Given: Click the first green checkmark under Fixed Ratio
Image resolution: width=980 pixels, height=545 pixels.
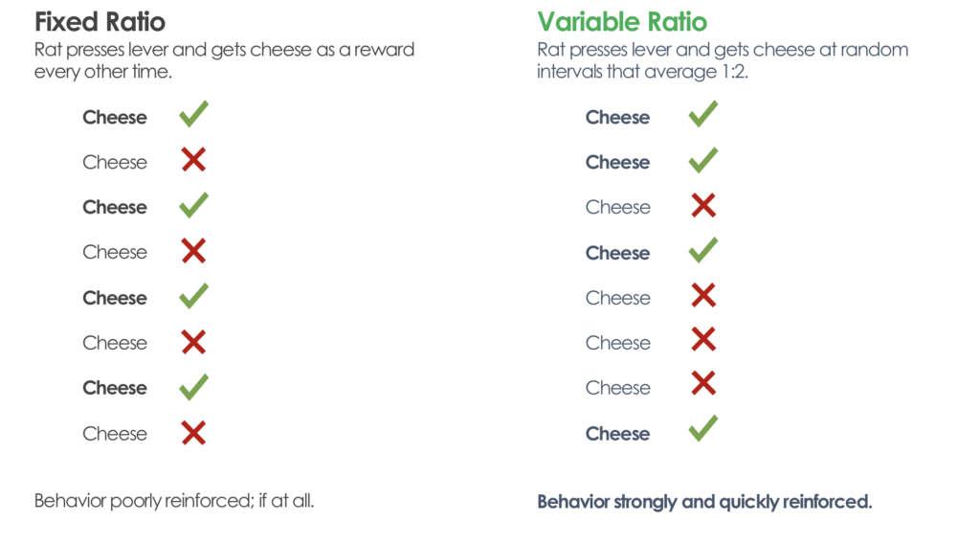Looking at the screenshot, I should pyautogui.click(x=193, y=114).
